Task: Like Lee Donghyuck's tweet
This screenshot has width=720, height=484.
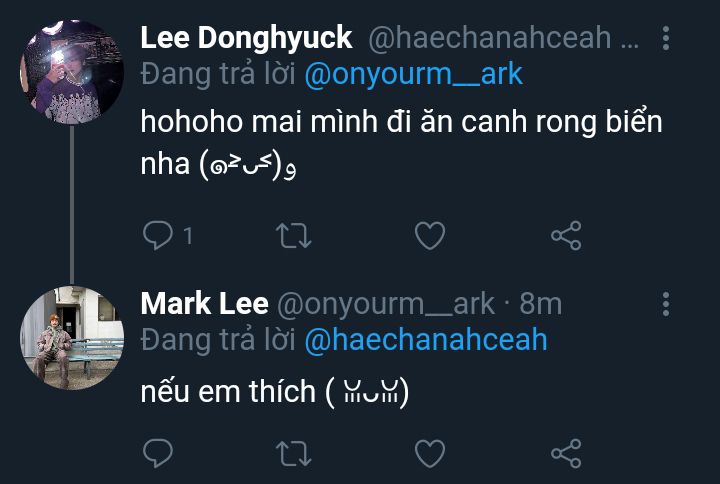Action: (x=430, y=236)
